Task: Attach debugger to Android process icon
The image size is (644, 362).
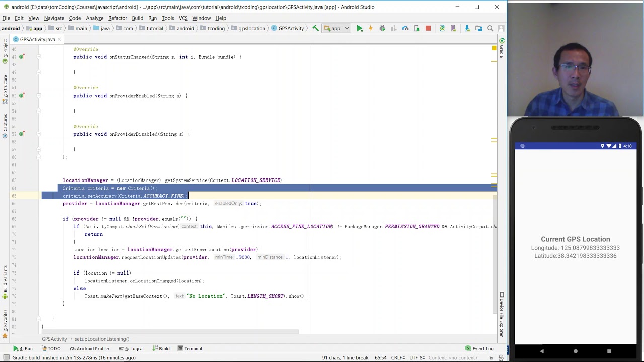Action: [x=417, y=28]
